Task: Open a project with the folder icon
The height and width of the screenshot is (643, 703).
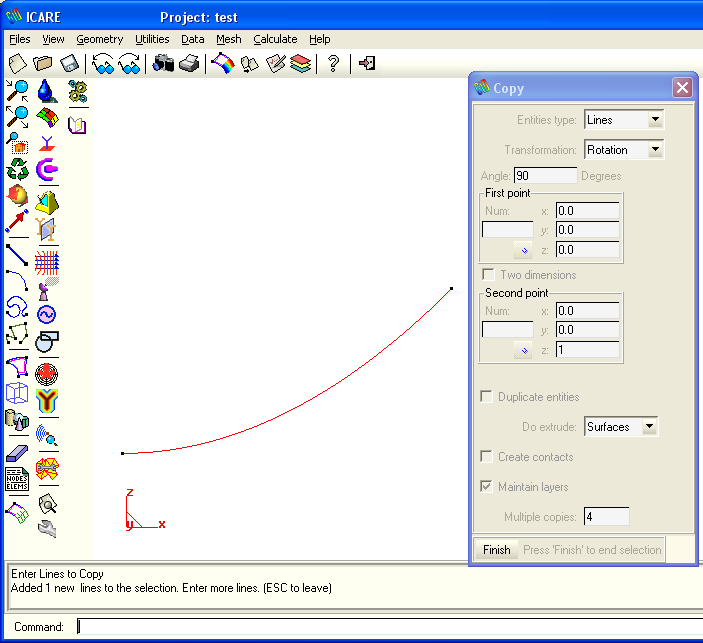Action: click(x=43, y=63)
